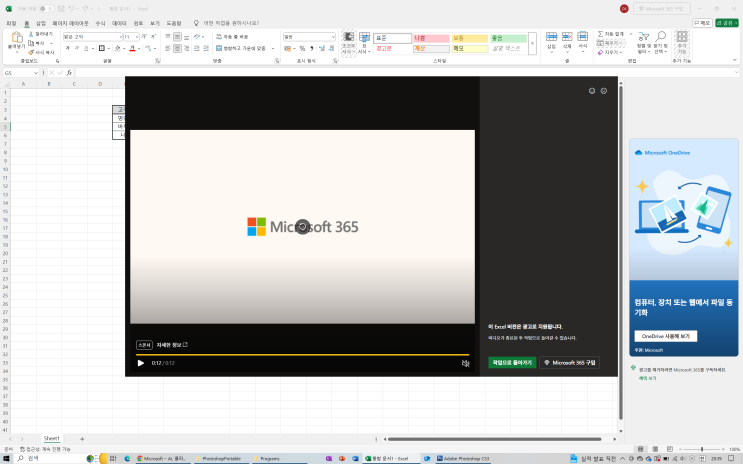Screen dimensions: 743x464
Task: Click the Insert cells icon
Action: (551, 38)
